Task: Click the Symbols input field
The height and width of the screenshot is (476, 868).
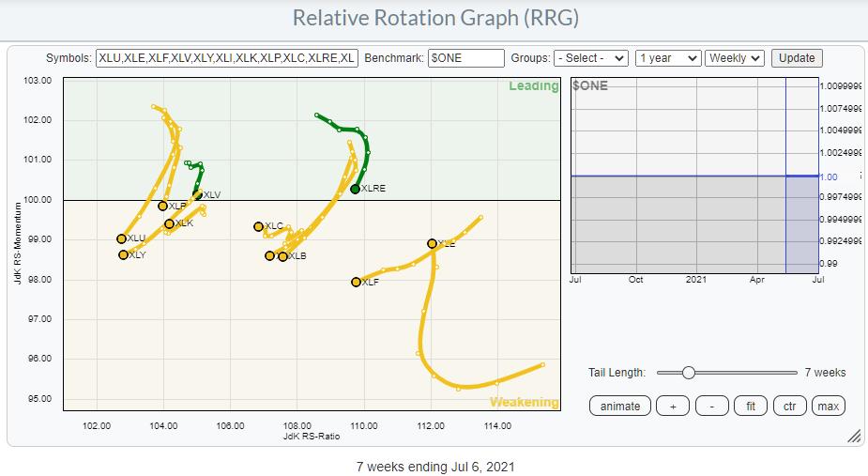Action: coord(226,58)
